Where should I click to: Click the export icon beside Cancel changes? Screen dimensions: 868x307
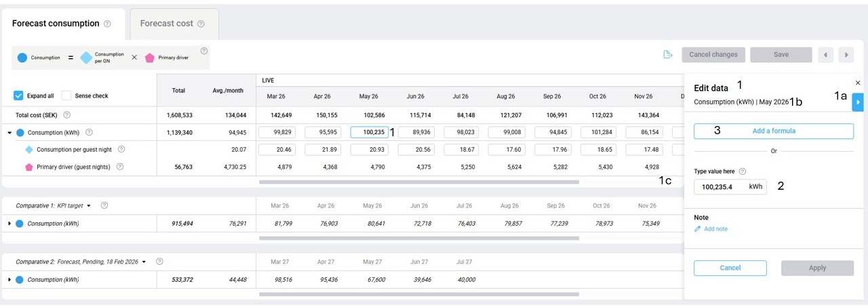(x=667, y=55)
